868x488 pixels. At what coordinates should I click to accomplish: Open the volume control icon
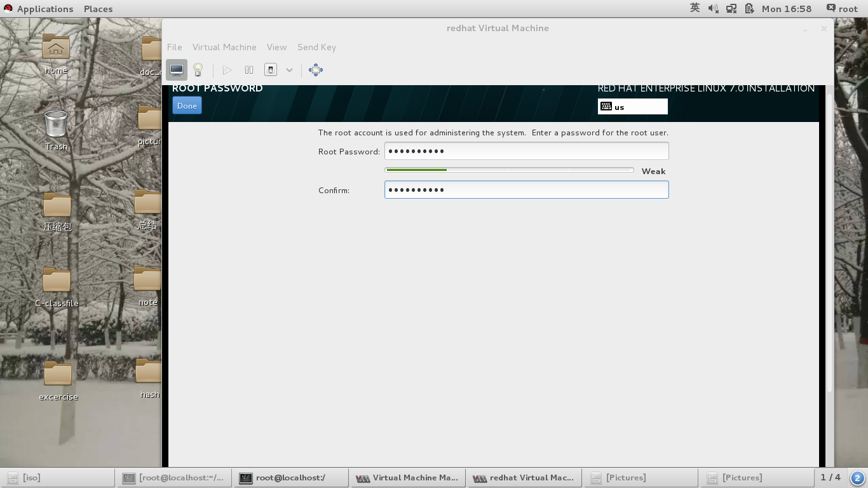click(713, 9)
